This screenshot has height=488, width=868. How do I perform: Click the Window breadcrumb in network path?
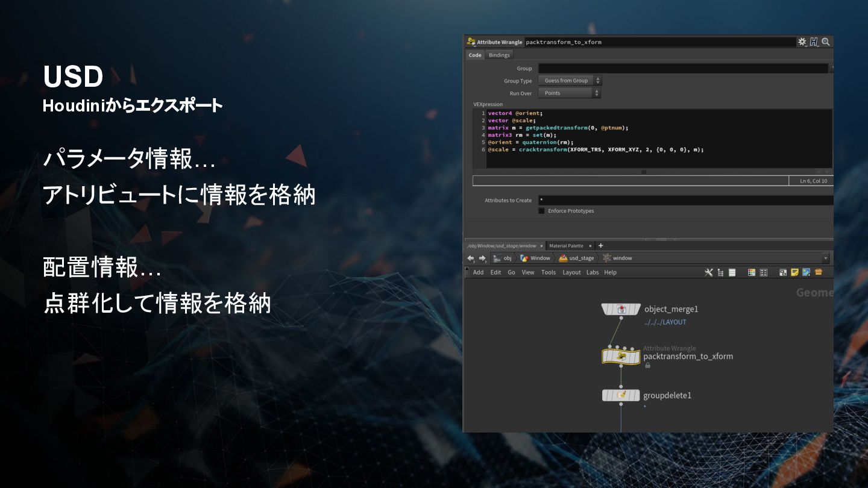click(536, 258)
